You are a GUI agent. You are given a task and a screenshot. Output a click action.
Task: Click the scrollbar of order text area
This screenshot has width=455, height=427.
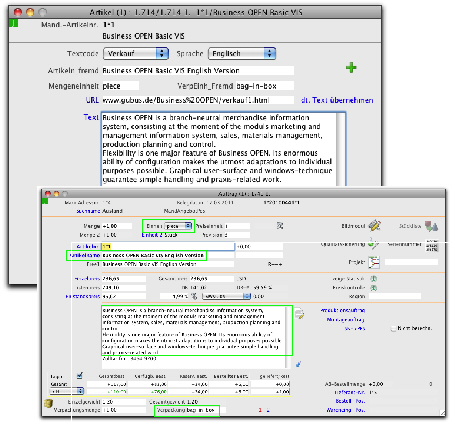pos(288,337)
